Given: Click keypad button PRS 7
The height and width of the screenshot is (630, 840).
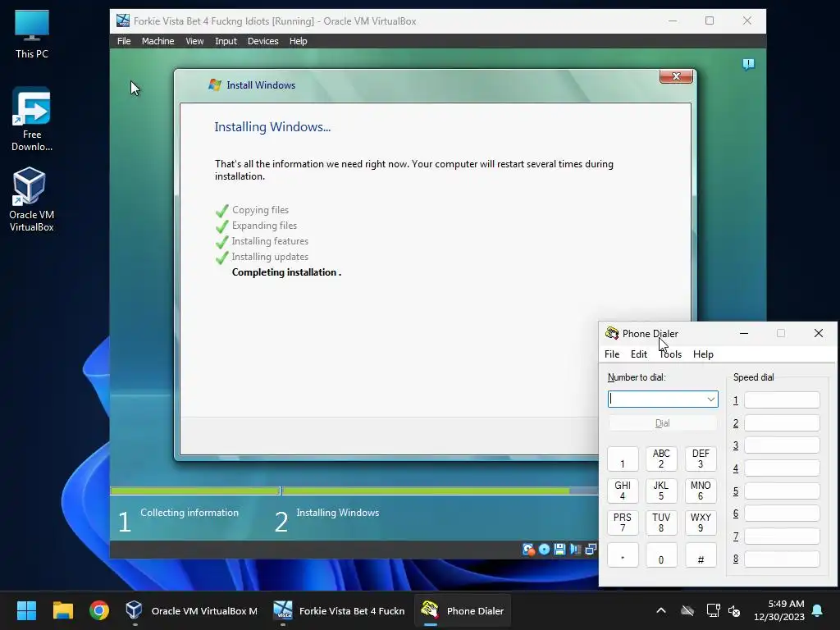Looking at the screenshot, I should (x=623, y=523).
